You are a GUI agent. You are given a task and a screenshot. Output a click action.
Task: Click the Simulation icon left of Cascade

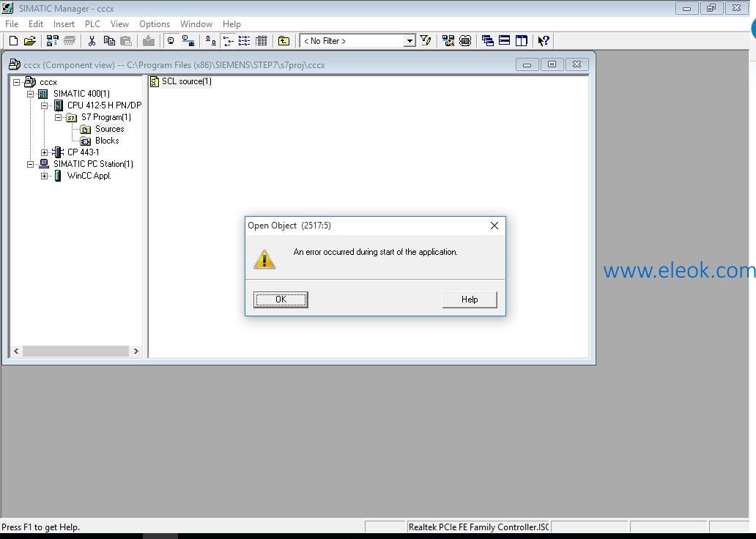(x=465, y=41)
